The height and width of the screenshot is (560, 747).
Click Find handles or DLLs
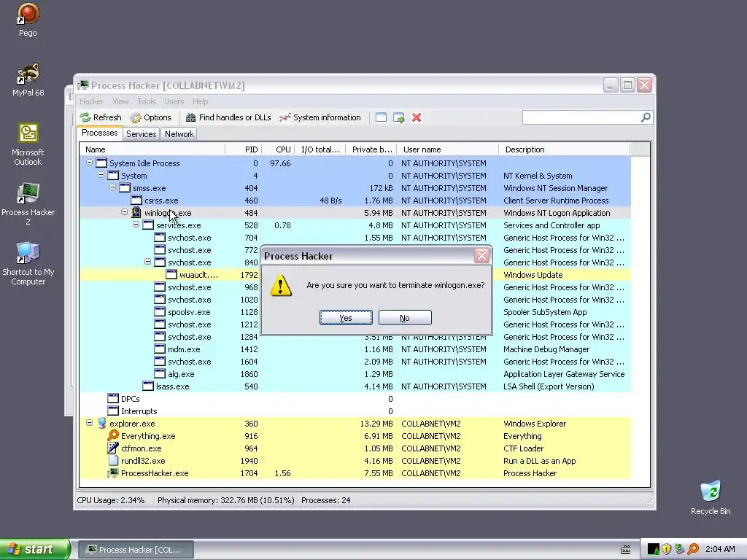point(228,117)
